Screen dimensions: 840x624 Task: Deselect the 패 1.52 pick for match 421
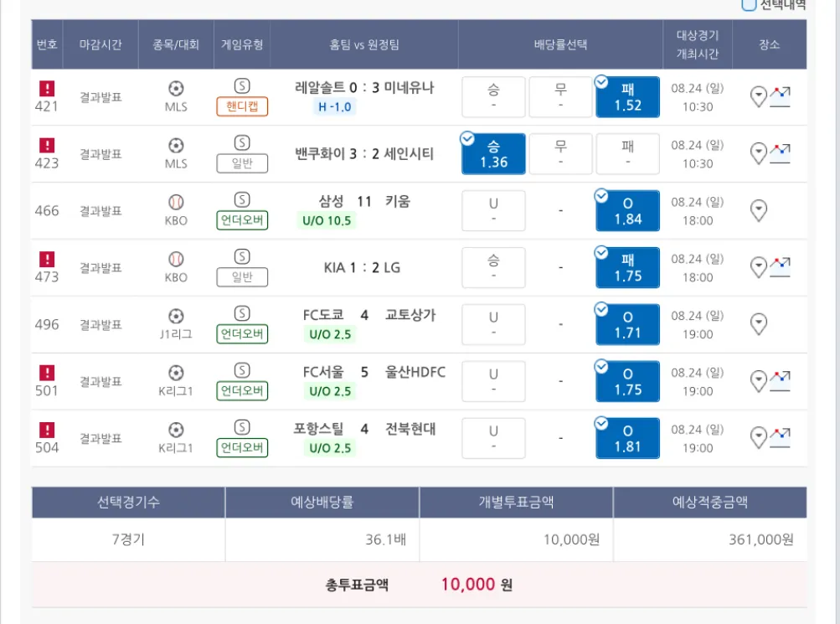[627, 97]
